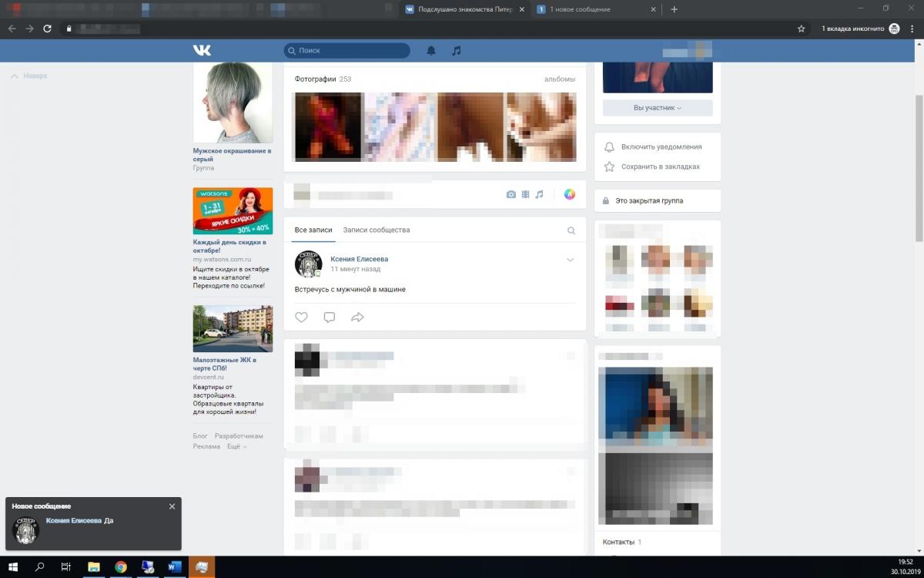The image size is (924, 578).
Task: Expand the 'Вы участник' membership dropdown
Action: (658, 108)
